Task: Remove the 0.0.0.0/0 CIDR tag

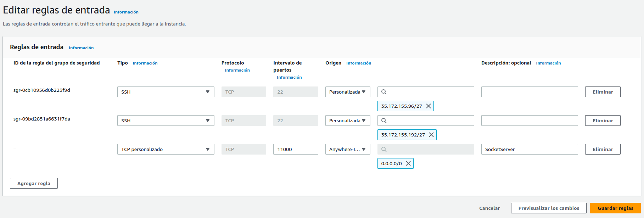Action: click(408, 163)
